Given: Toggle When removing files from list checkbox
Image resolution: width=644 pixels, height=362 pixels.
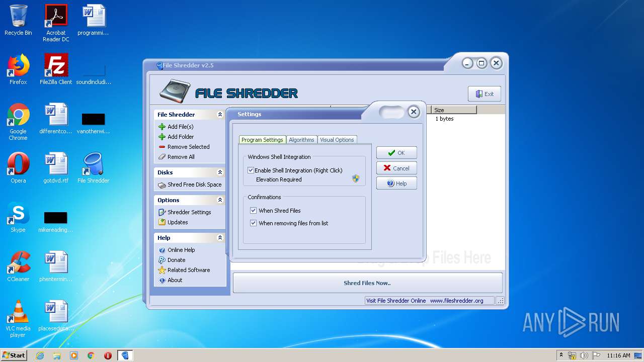Looking at the screenshot, I should [x=253, y=223].
